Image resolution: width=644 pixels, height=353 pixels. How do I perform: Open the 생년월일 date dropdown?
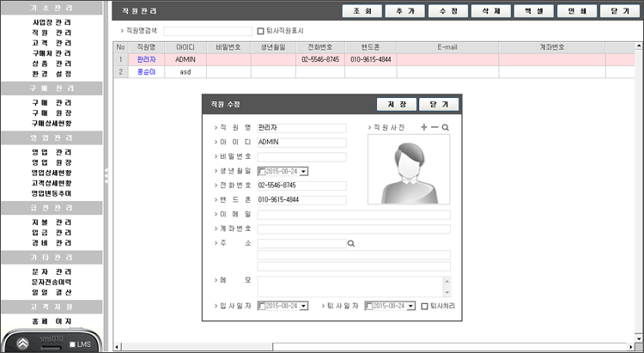(304, 171)
